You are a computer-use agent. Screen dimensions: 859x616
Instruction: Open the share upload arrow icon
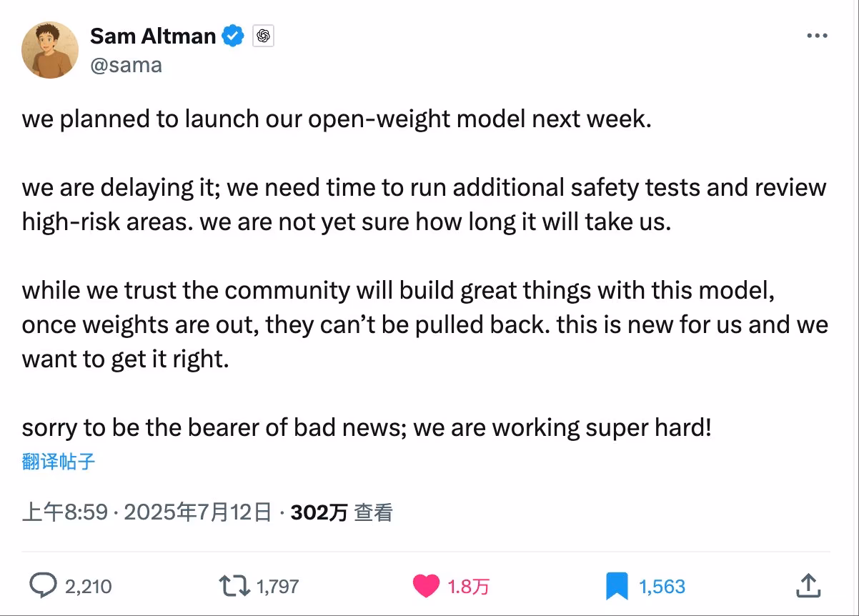[808, 586]
